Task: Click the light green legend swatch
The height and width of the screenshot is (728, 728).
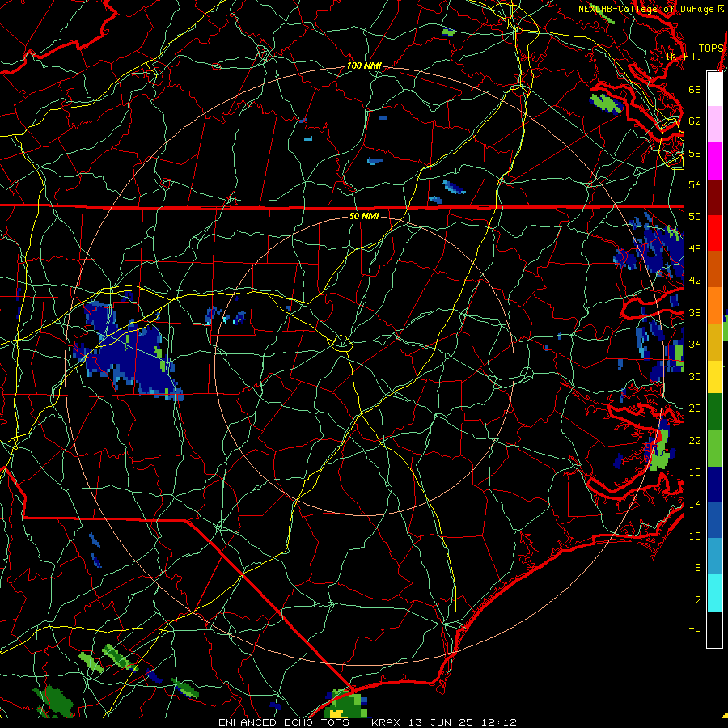Action: [714, 448]
